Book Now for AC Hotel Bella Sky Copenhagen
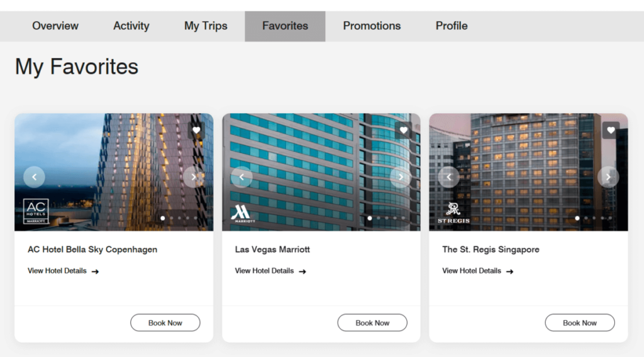This screenshot has width=644, height=357. tap(165, 323)
